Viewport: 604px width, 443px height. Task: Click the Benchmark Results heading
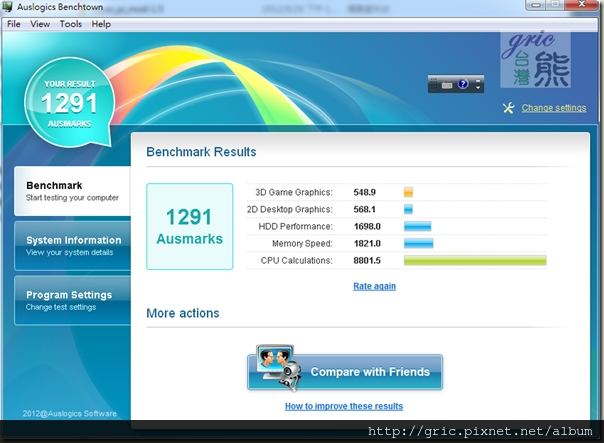pos(201,152)
